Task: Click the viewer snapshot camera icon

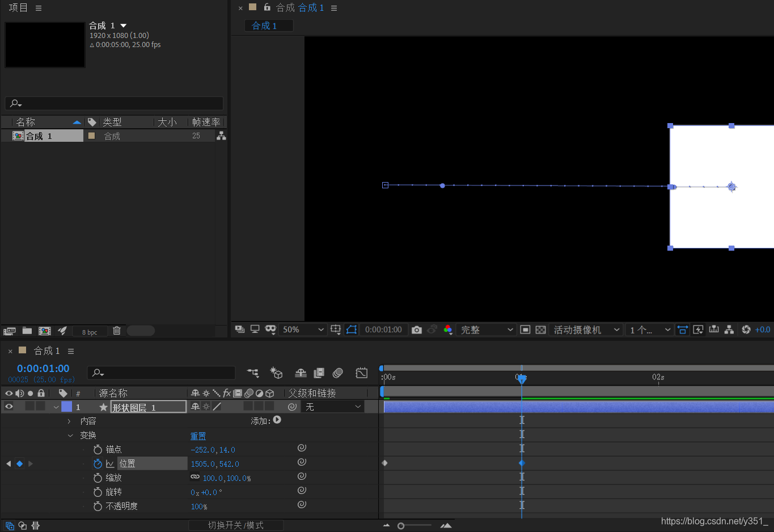Action: click(417, 330)
